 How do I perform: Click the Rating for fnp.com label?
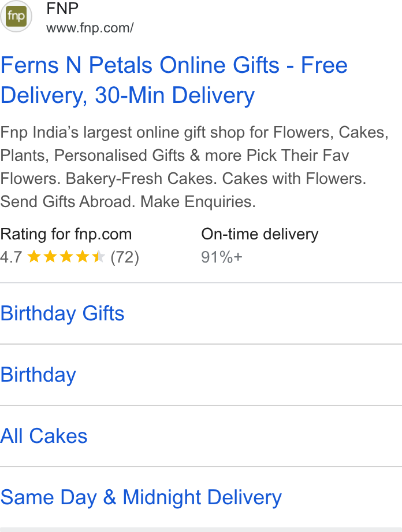point(66,234)
